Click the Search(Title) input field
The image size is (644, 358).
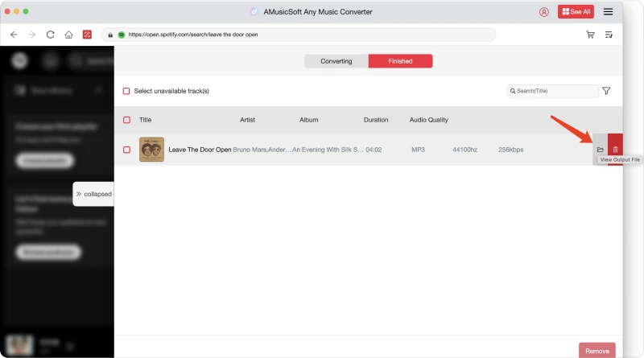tap(553, 91)
